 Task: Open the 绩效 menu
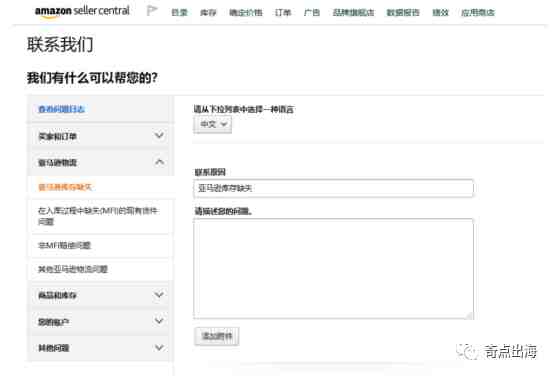point(440,13)
